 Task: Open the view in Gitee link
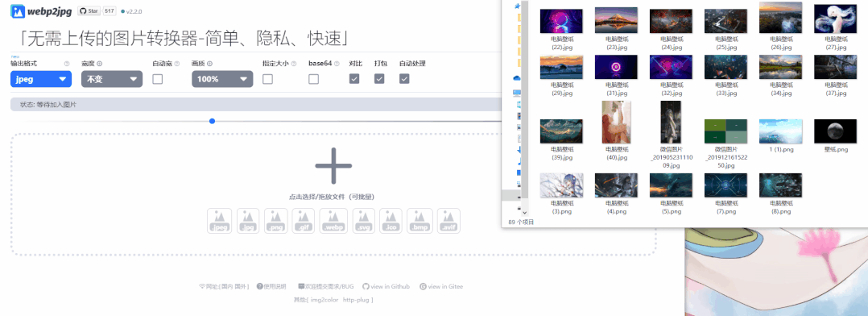pos(441,287)
